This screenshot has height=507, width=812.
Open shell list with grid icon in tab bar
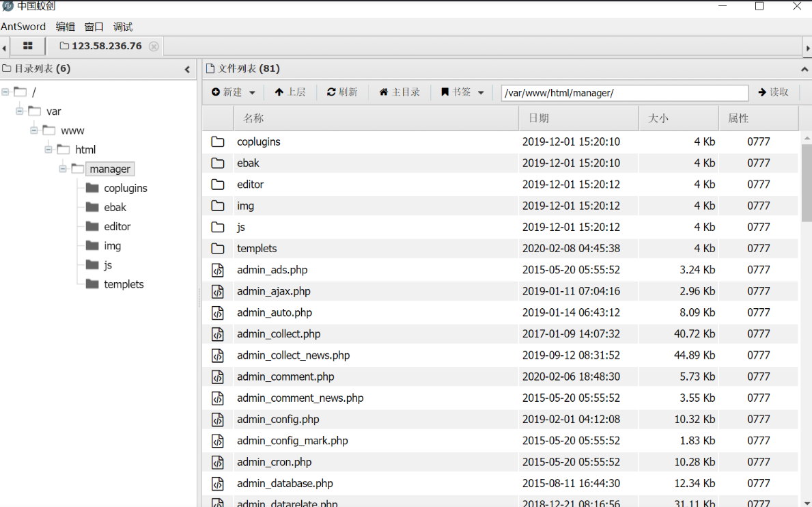click(x=27, y=47)
